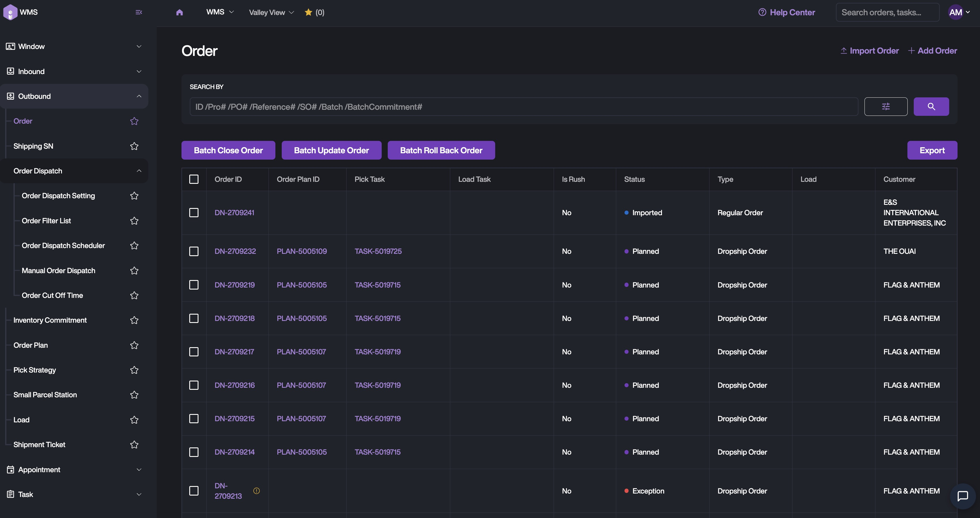Screen dimensions: 980x518
Task: Open advanced filter settings icon
Action: tap(886, 107)
